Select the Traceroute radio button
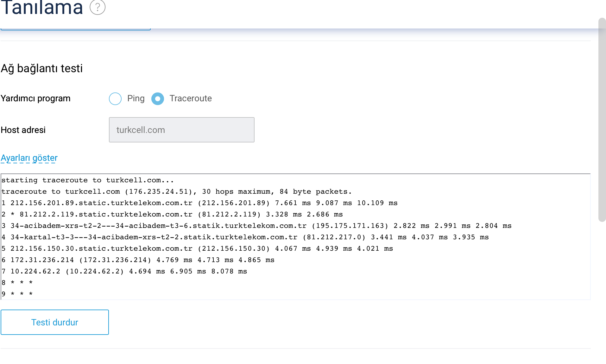The image size is (606, 364). click(x=158, y=99)
